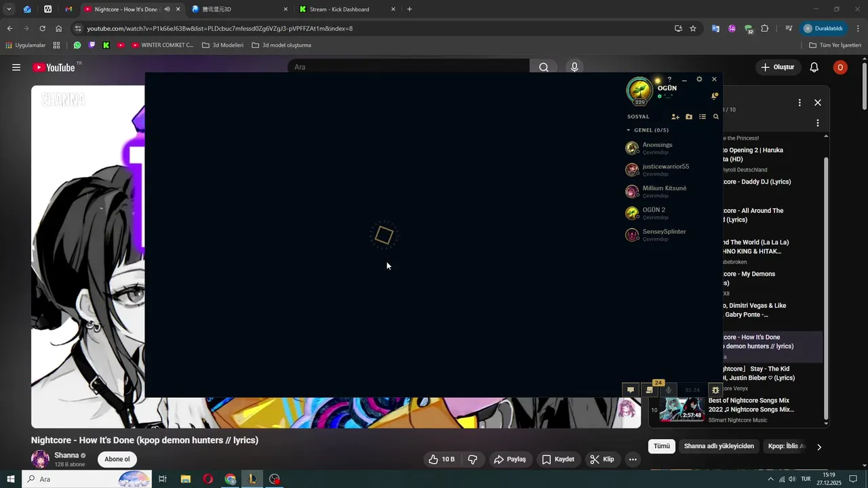The width and height of the screenshot is (868, 488).
Task: Open Shanna channel name link
Action: pos(66,455)
